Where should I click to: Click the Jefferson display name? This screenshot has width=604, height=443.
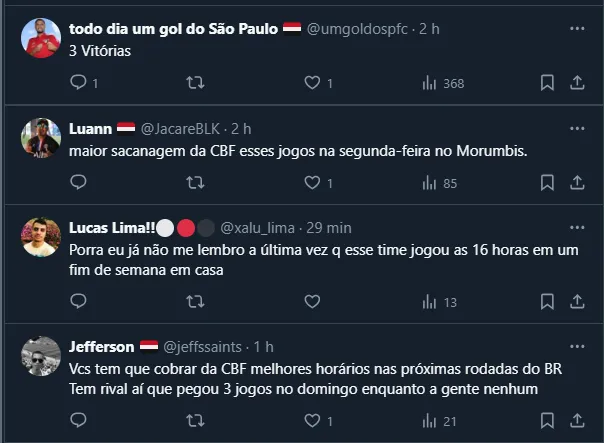coord(101,347)
